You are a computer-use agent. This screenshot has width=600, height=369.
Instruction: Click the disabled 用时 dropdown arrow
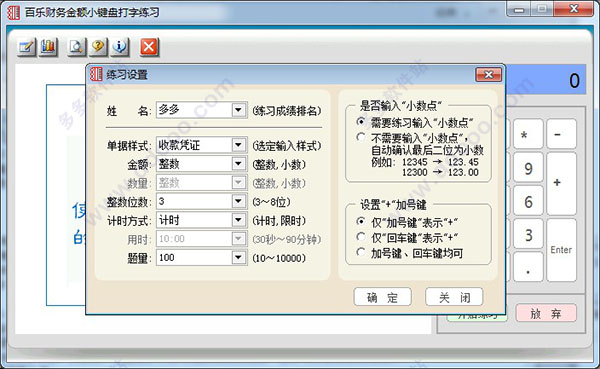[238, 239]
